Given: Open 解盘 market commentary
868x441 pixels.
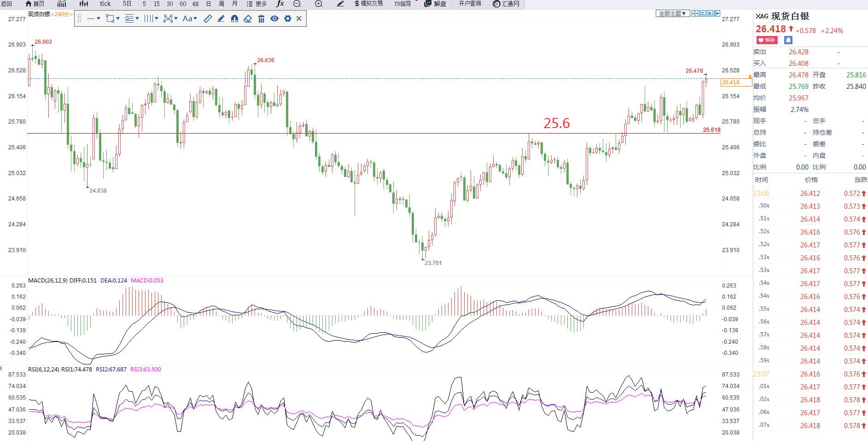Looking at the screenshot, I should click(x=435, y=4).
